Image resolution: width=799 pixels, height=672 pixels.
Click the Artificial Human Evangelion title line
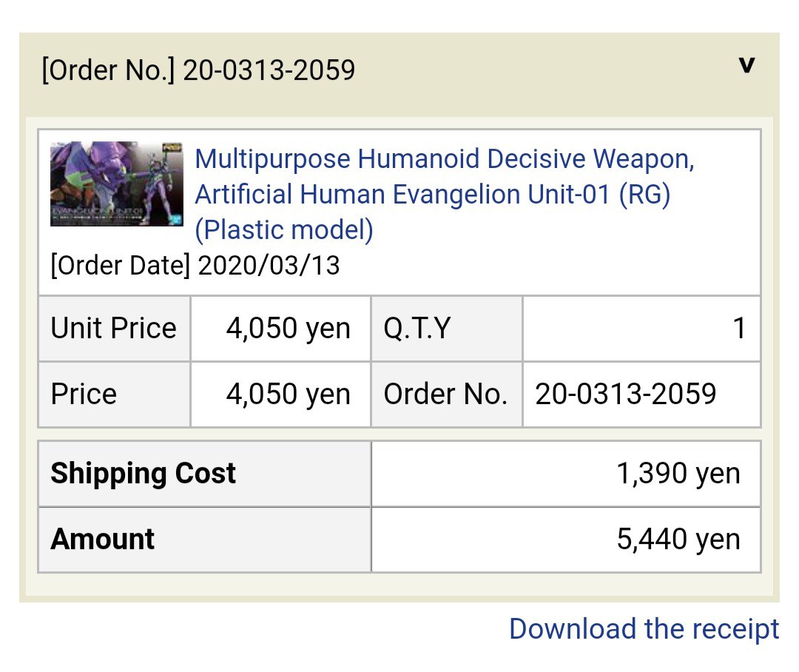pos(433,194)
